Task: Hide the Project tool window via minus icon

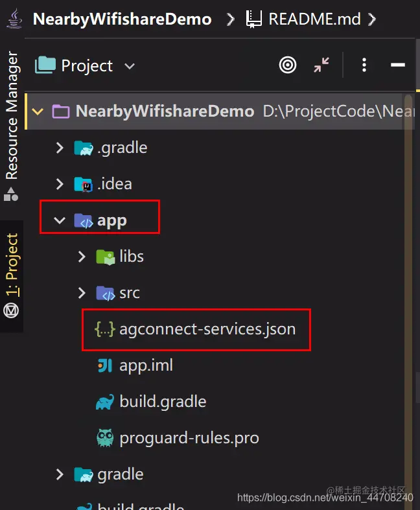Action: (398, 65)
